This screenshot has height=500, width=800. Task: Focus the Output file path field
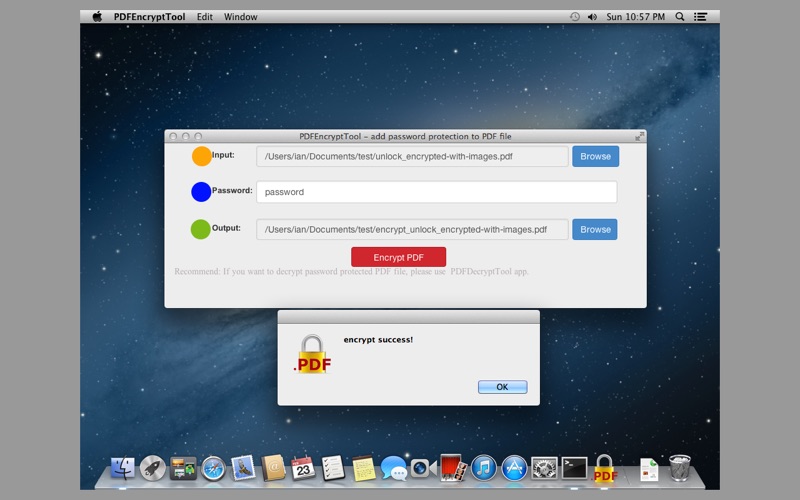point(412,230)
